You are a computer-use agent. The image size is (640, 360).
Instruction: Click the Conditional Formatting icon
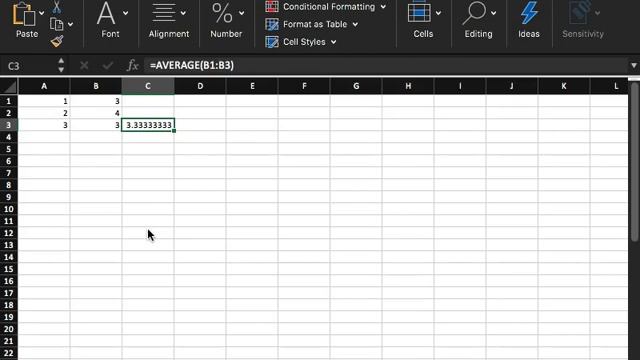click(x=272, y=7)
